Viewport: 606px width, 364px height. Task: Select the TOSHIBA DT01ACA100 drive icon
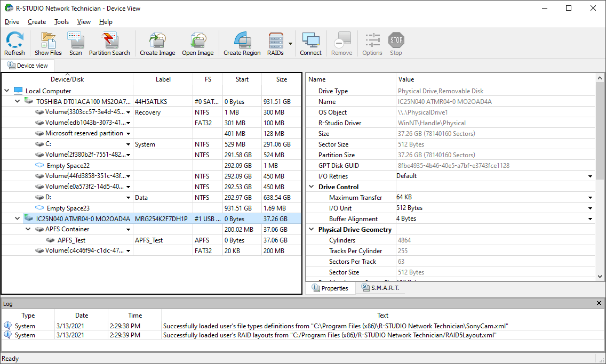pyautogui.click(x=29, y=101)
